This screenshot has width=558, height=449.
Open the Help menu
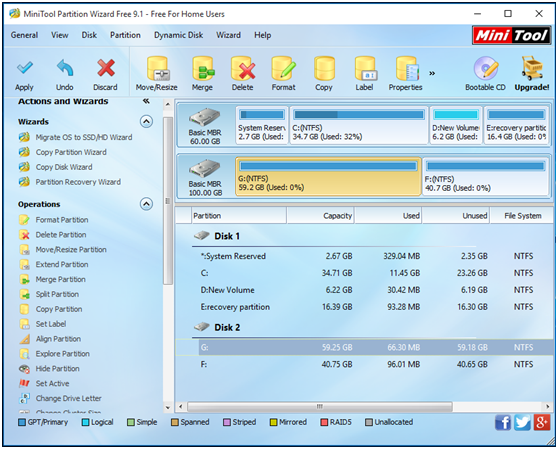click(x=262, y=35)
